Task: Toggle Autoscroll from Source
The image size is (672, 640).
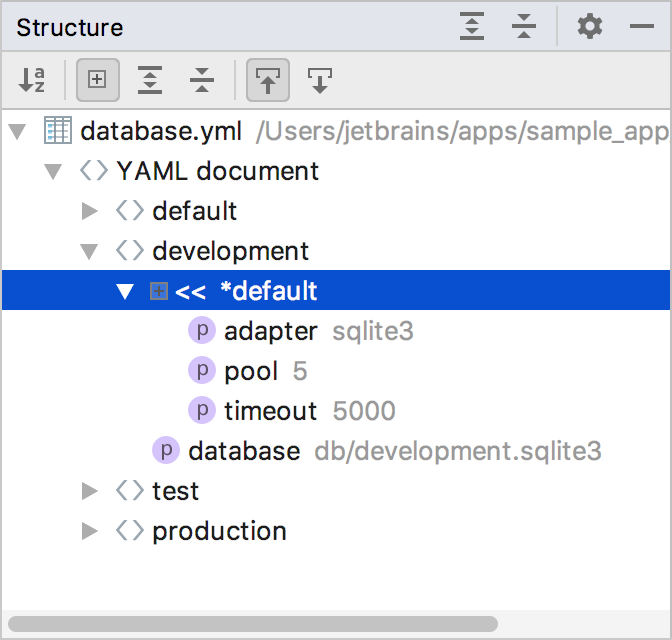Action: 320,80
